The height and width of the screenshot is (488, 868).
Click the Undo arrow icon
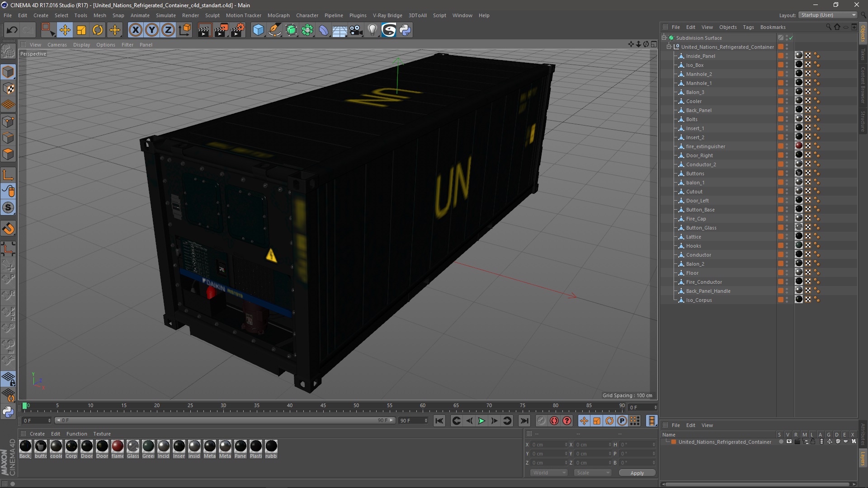[12, 30]
